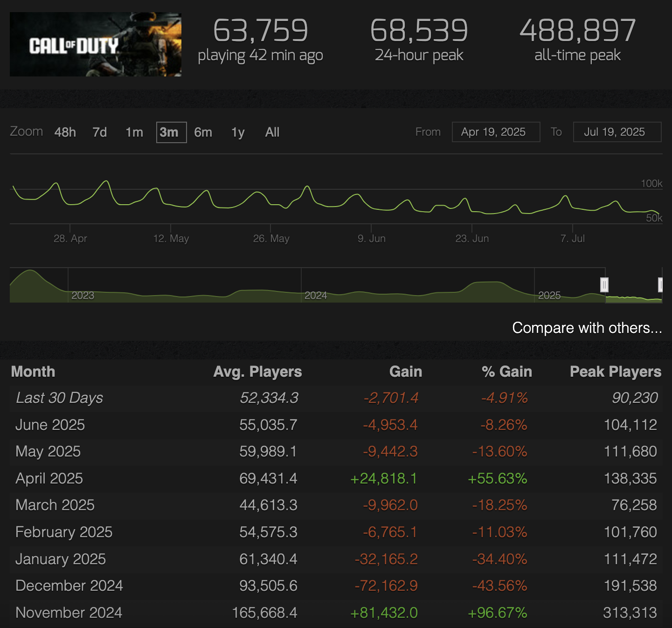
Task: Select the 1y zoom range
Action: pyautogui.click(x=238, y=132)
